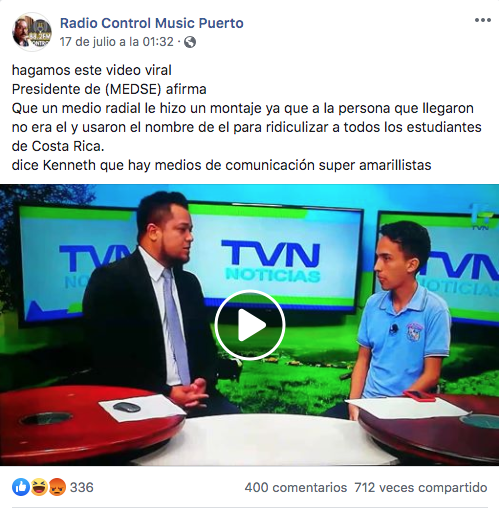Click the laughing Haha reaction icon
This screenshot has height=508, width=499.
click(39, 487)
